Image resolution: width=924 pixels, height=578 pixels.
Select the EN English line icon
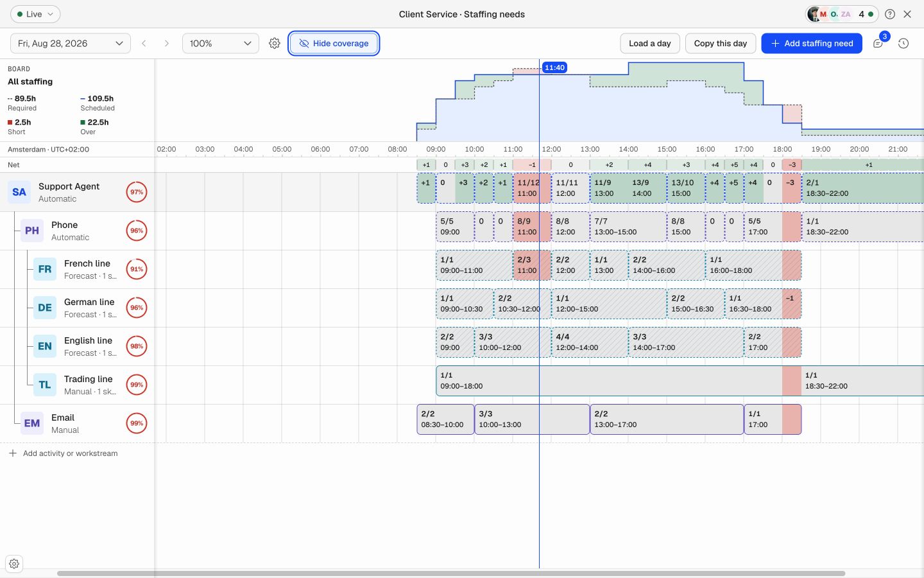(x=45, y=346)
